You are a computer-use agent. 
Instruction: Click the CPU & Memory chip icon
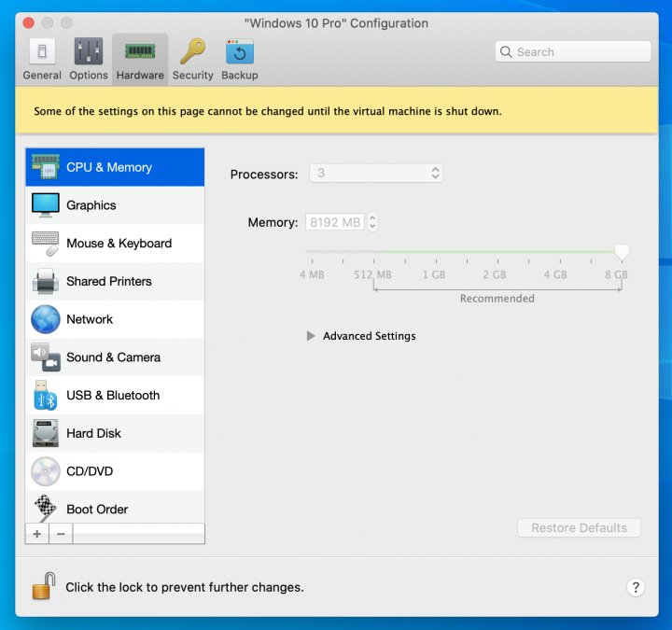(46, 167)
